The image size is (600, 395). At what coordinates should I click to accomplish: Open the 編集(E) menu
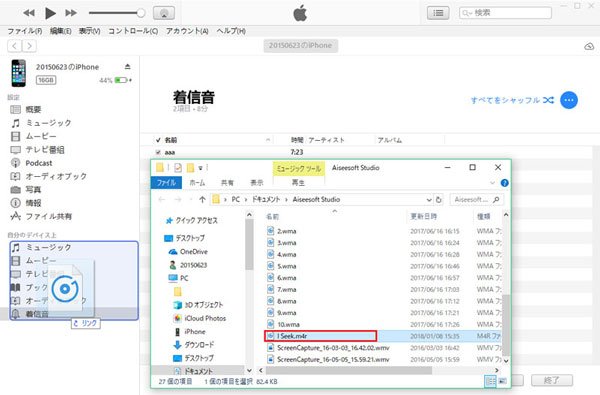coord(60,31)
